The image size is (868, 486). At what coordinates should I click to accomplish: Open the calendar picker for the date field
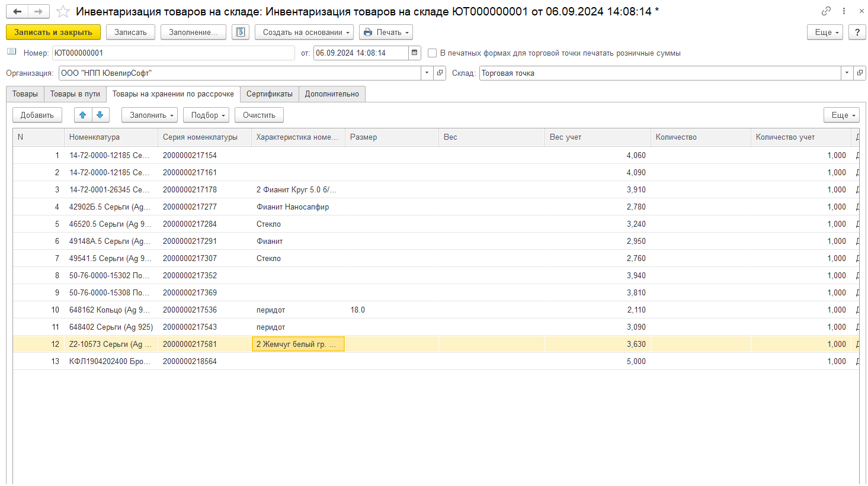415,53
